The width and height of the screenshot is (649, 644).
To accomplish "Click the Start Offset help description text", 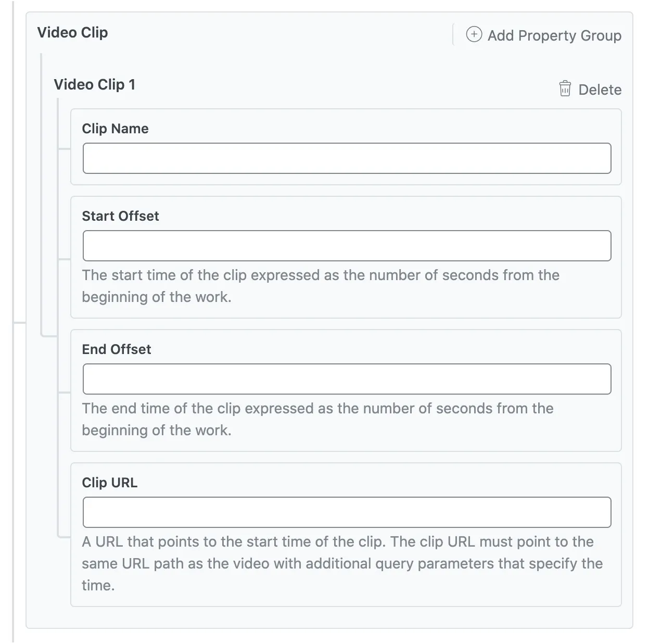I will 320,286.
